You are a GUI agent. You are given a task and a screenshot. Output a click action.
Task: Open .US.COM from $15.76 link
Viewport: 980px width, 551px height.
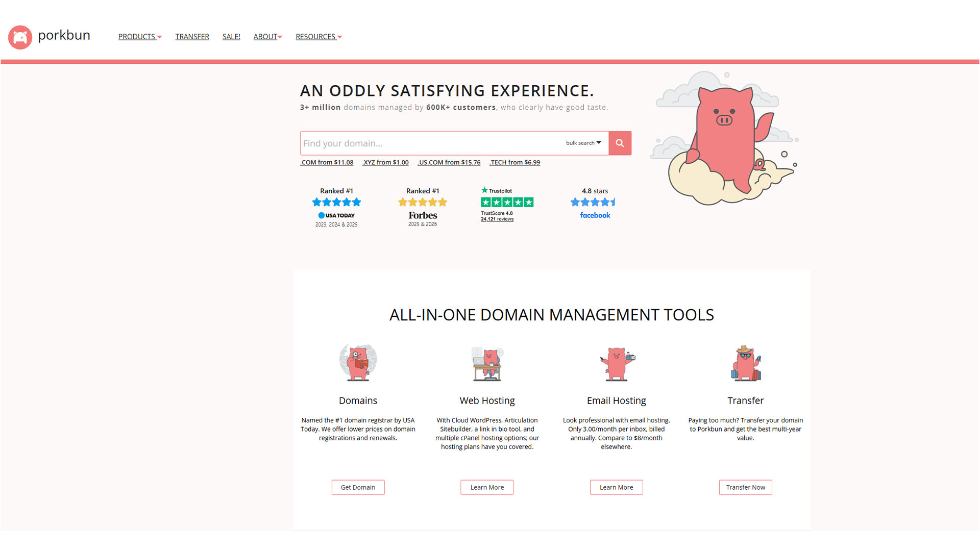(449, 163)
